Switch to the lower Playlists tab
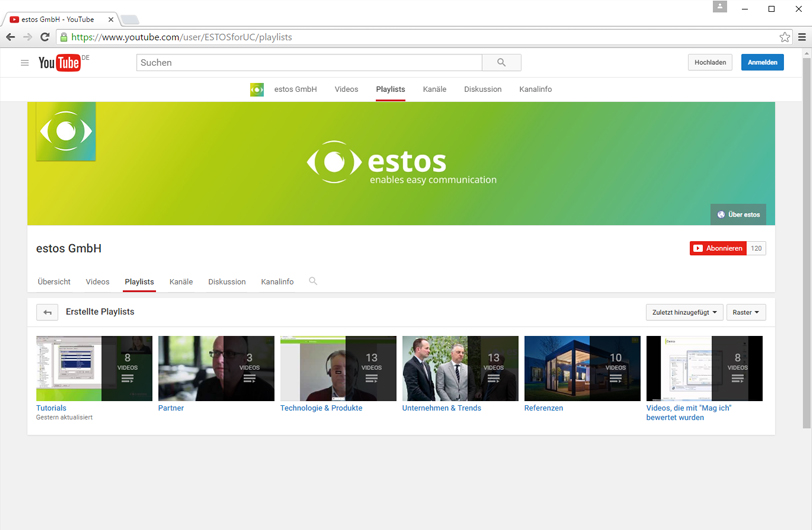Image resolution: width=812 pixels, height=530 pixels. [139, 282]
